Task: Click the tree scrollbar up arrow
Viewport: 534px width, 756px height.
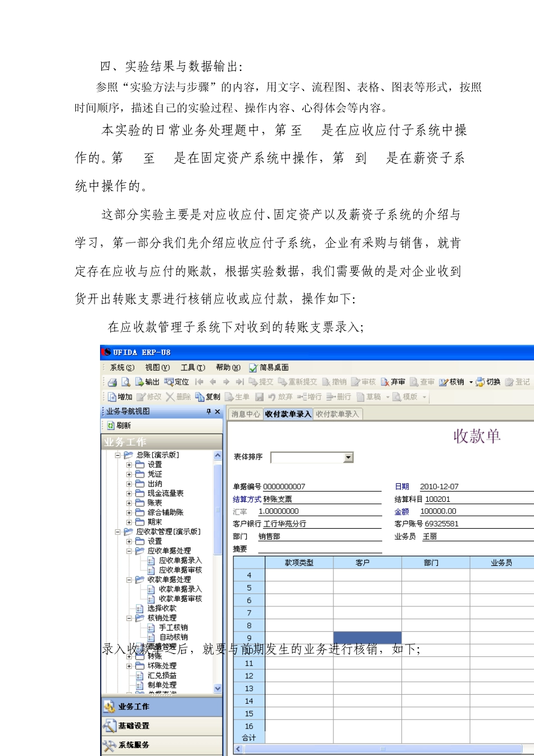Action: pyautogui.click(x=218, y=455)
